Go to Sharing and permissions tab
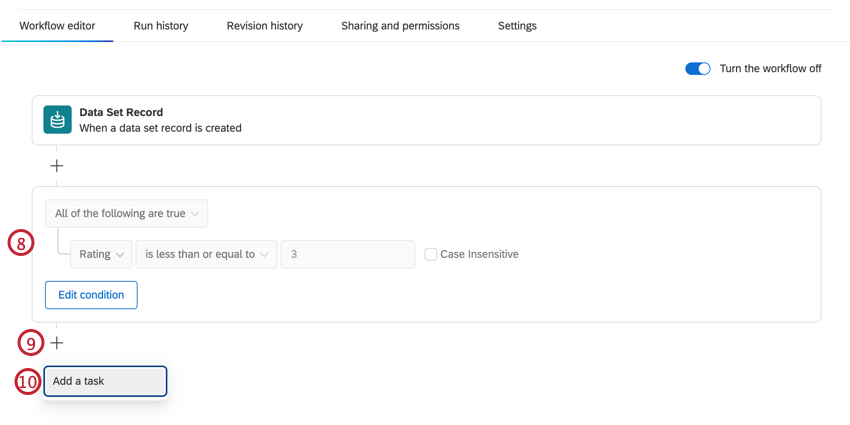The height and width of the screenshot is (425, 850). coord(400,26)
